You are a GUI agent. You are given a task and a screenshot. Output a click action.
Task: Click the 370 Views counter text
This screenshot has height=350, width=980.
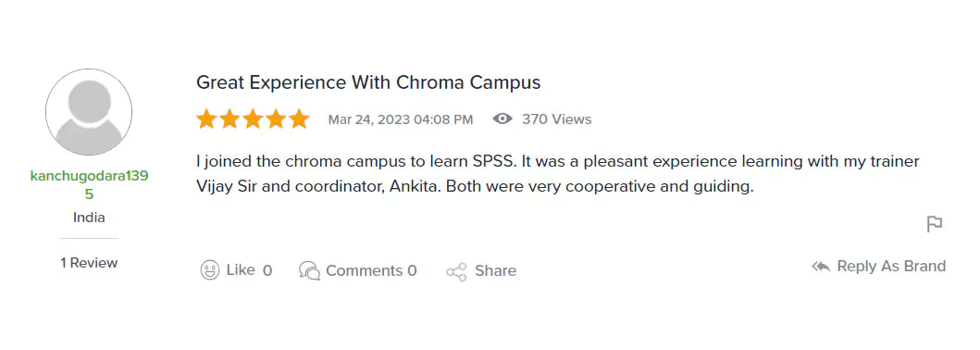(x=557, y=119)
